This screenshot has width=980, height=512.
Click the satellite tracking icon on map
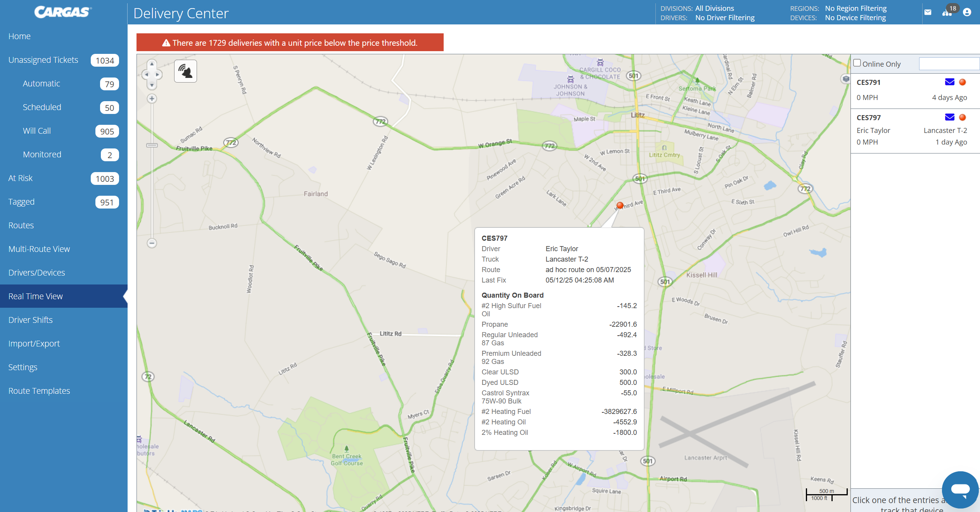point(185,71)
